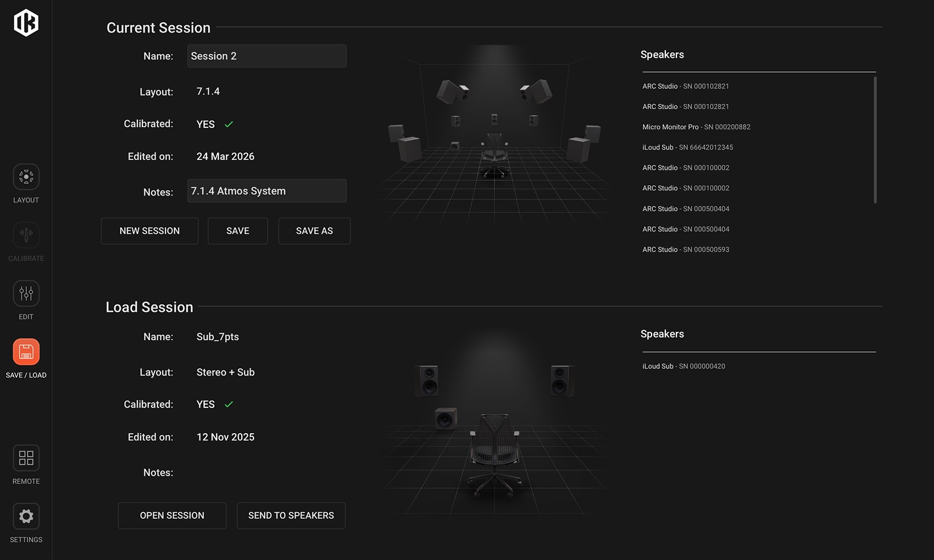The height and width of the screenshot is (560, 934).
Task: Open the Remote grid icon
Action: [x=26, y=458]
